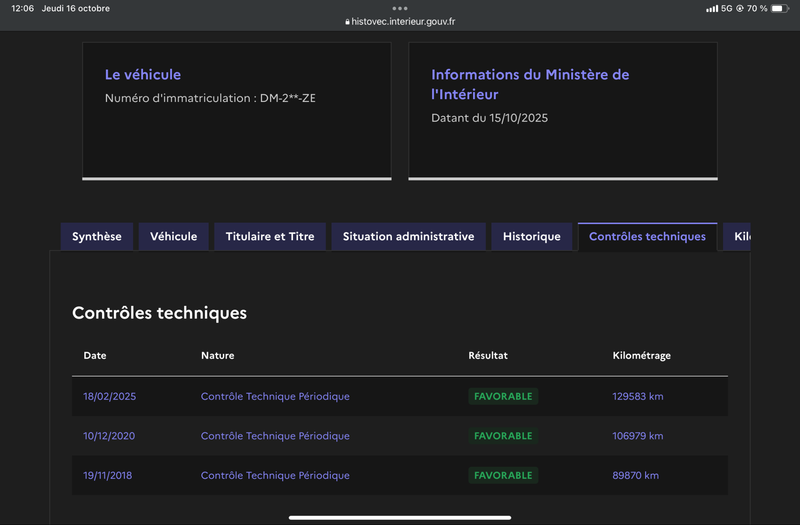This screenshot has height=525, width=800.
Task: Click the FAVORABLE badge for 19/11/2018
Action: 503,476
